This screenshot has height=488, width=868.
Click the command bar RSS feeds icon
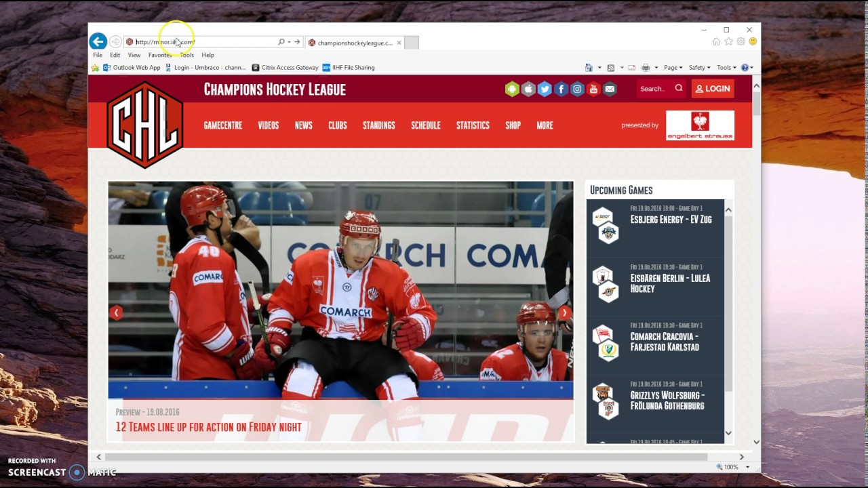pos(611,68)
